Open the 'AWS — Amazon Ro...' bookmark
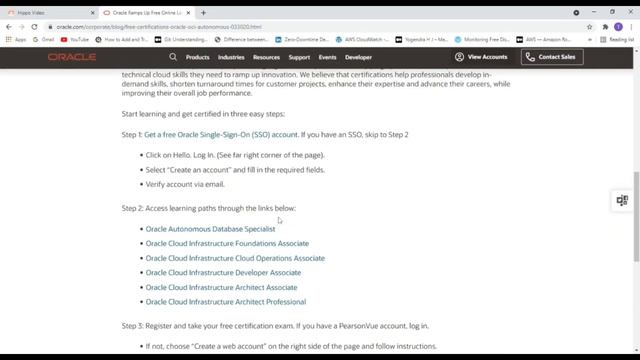Screen dimensions: 640x360 tap(543, 40)
